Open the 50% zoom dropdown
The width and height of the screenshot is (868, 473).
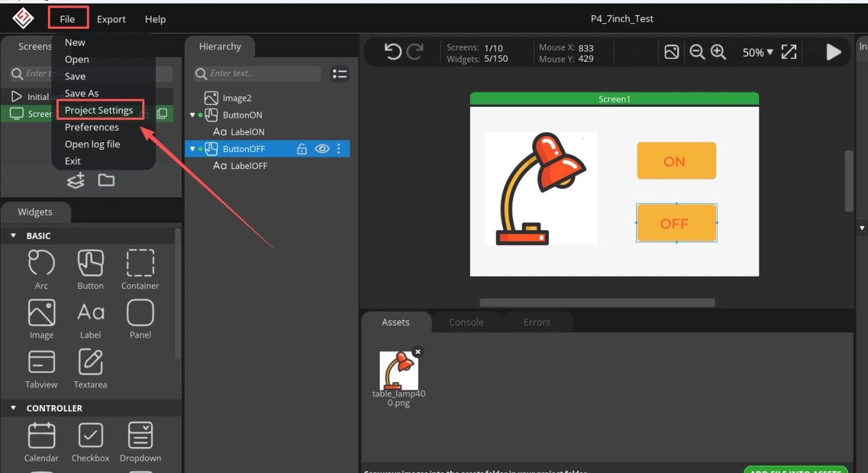click(x=757, y=53)
